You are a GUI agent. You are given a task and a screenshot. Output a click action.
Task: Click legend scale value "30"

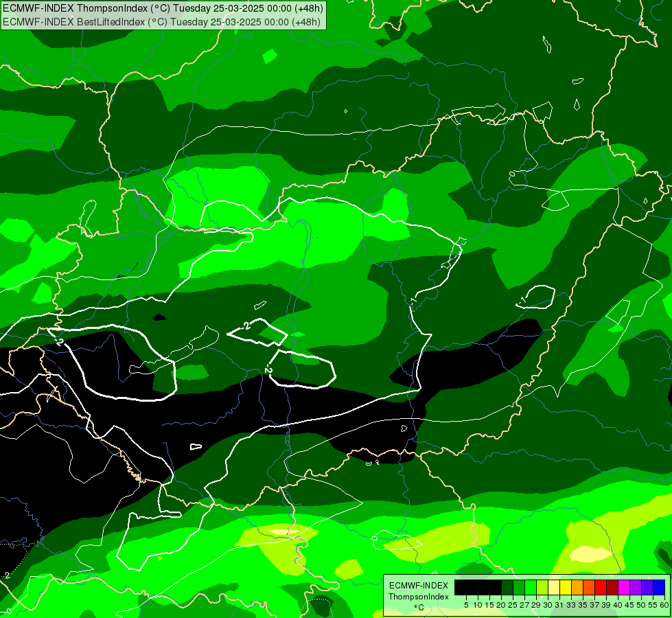coord(548,605)
